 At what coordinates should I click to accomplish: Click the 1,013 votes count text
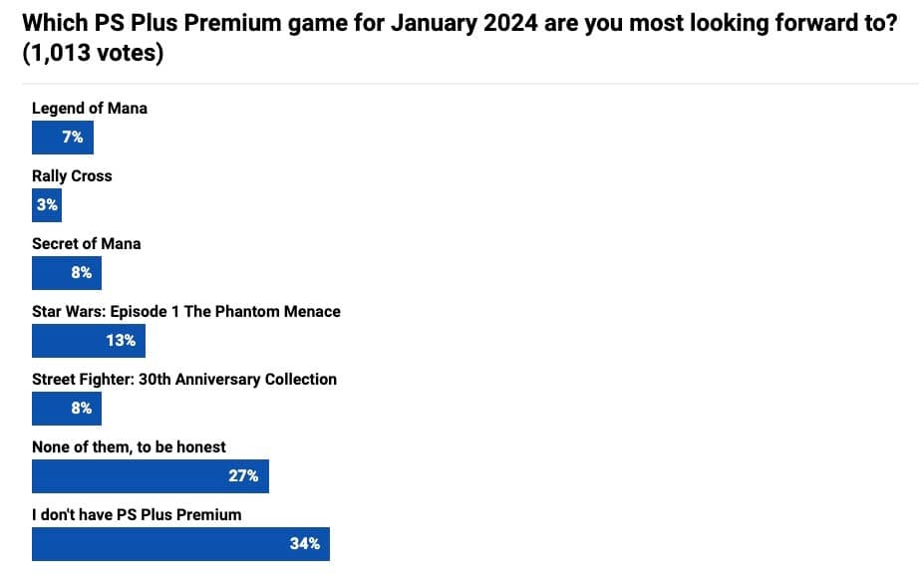[x=93, y=53]
